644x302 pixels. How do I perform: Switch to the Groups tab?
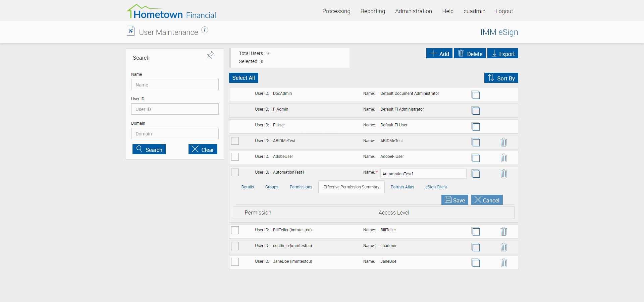pos(272,187)
